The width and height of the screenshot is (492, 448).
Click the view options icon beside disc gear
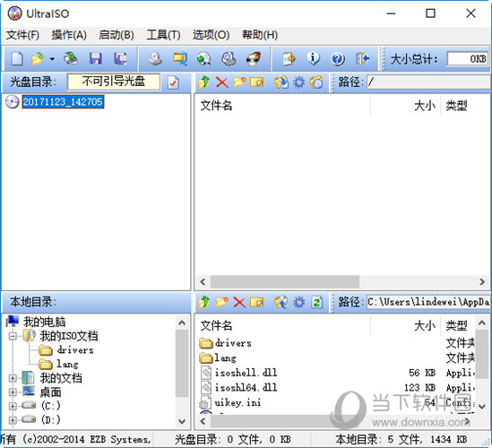316,82
